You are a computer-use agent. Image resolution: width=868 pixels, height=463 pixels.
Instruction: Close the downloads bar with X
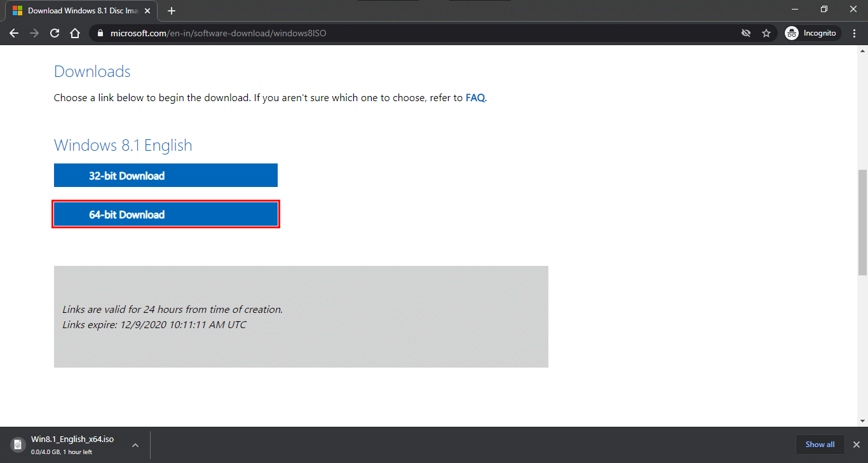click(855, 445)
